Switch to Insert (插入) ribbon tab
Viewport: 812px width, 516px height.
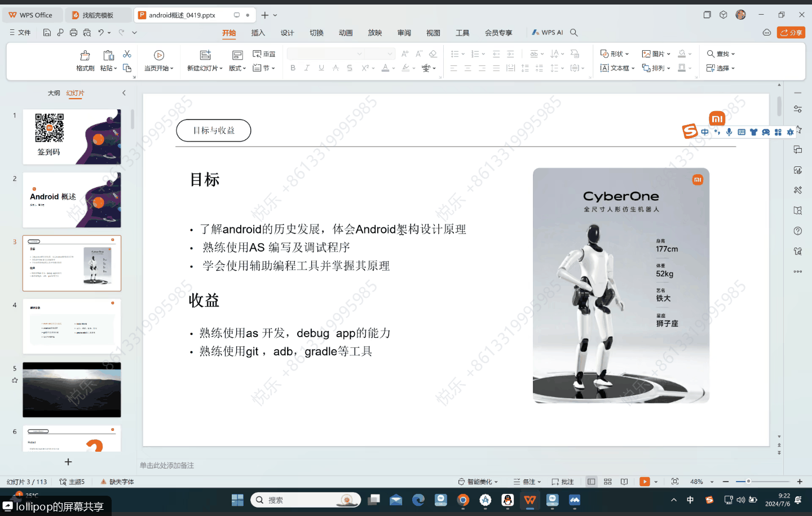tap(258, 33)
